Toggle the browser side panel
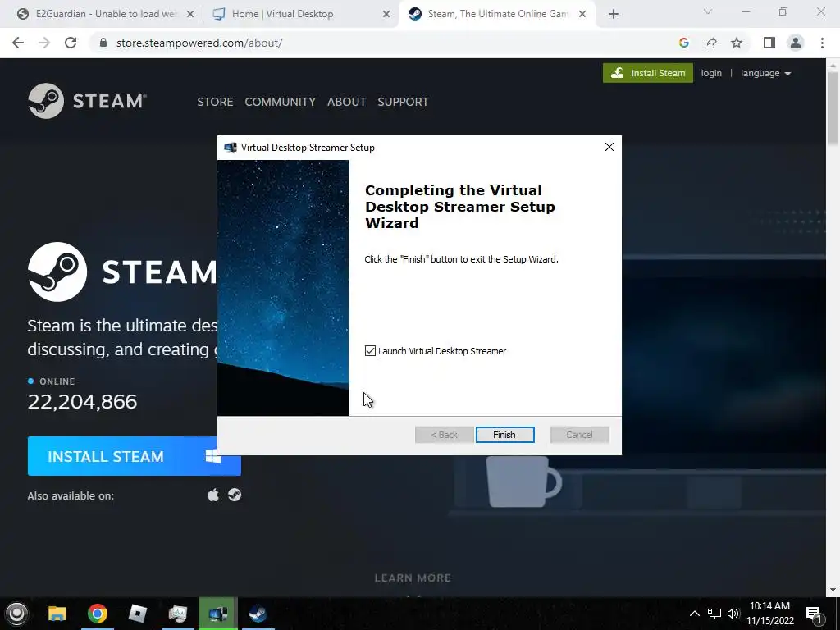This screenshot has height=630, width=840. click(x=769, y=43)
